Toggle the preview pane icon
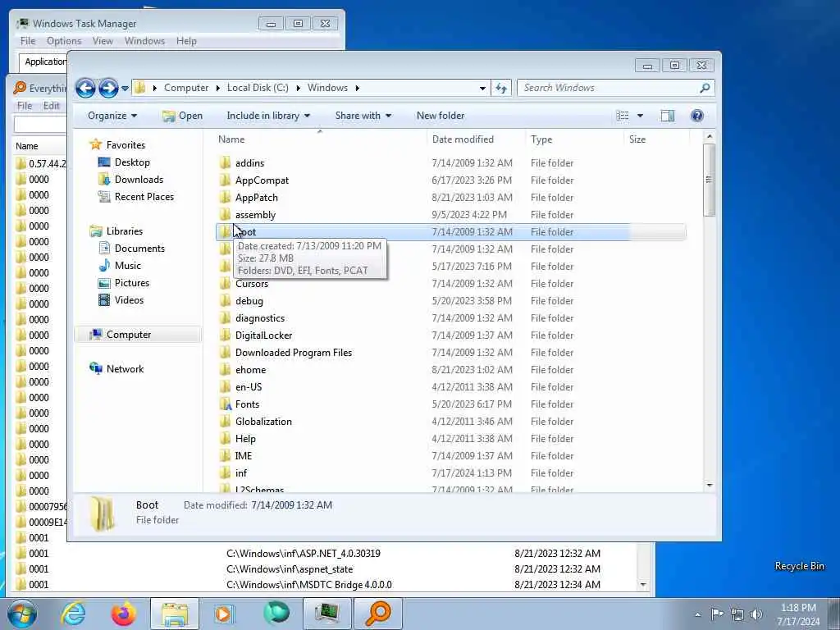The height and width of the screenshot is (630, 840). click(668, 116)
